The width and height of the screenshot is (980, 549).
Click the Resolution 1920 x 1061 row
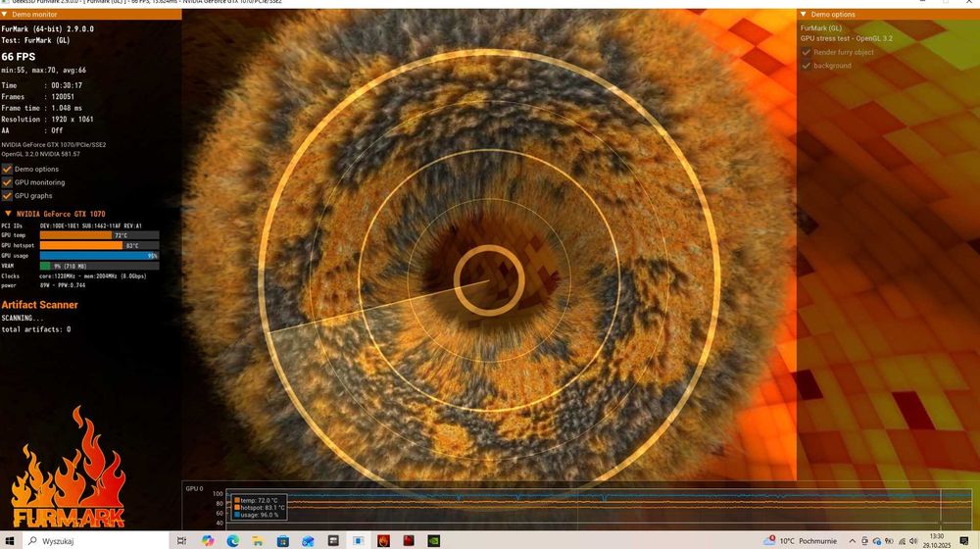47,119
